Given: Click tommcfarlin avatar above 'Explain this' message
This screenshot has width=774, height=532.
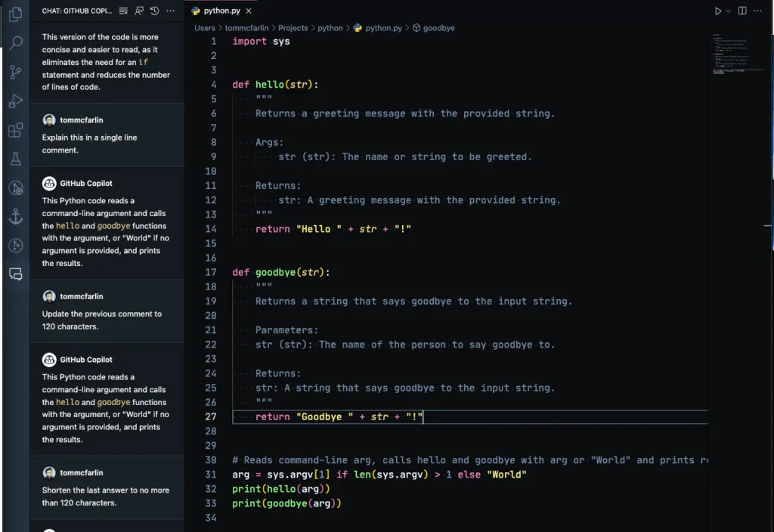Looking at the screenshot, I should point(49,120).
